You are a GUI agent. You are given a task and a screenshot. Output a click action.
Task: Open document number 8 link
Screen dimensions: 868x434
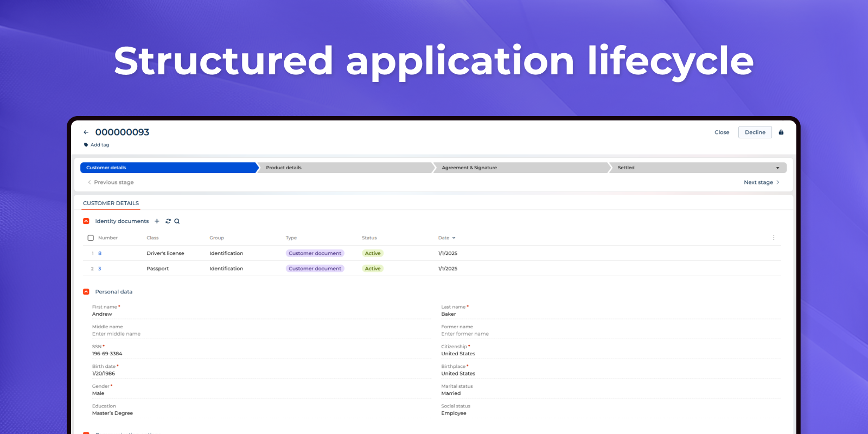100,253
